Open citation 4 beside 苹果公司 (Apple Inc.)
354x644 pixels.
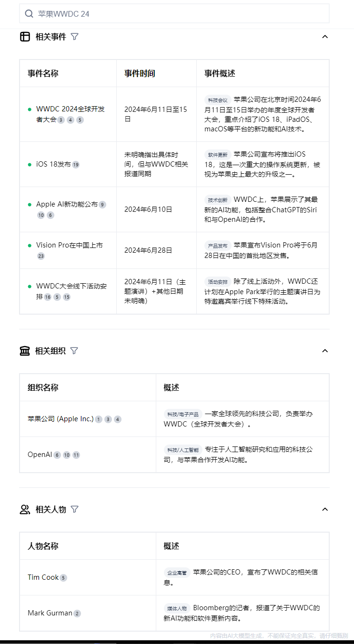(118, 419)
